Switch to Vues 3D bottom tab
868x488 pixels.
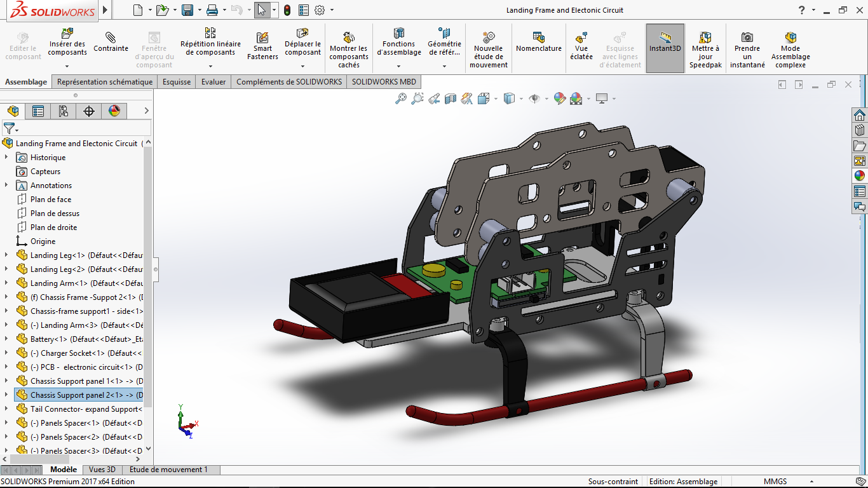(102, 470)
